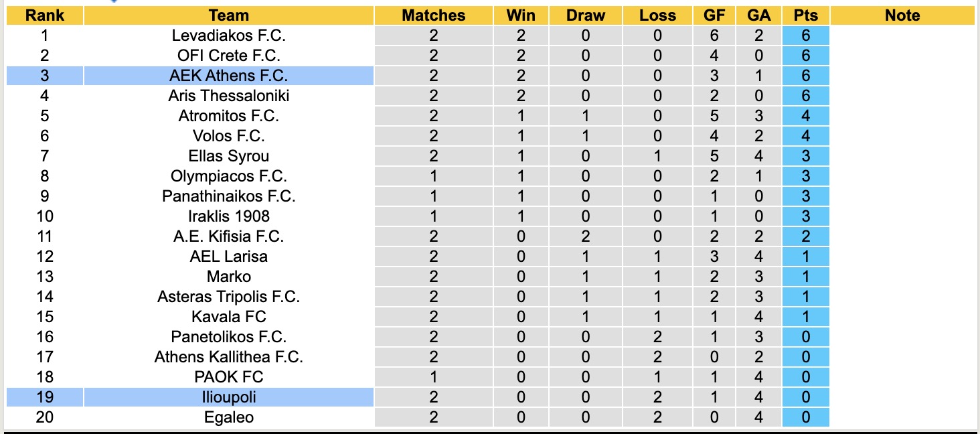Click Aris Thessaloniki team name

pos(228,96)
